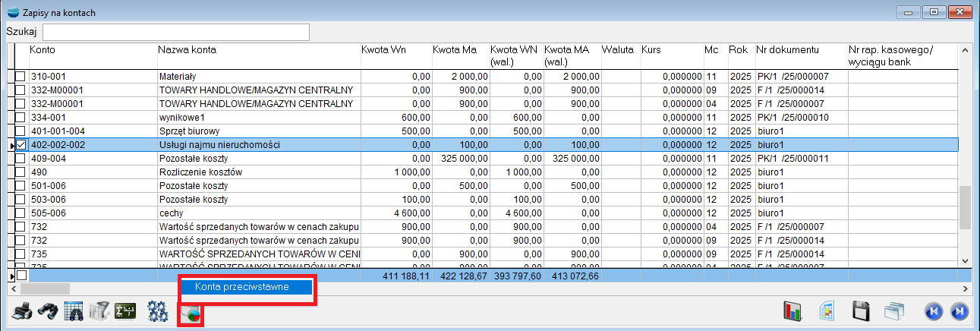
Task: Click the stacked windows icon
Action: 895,311
